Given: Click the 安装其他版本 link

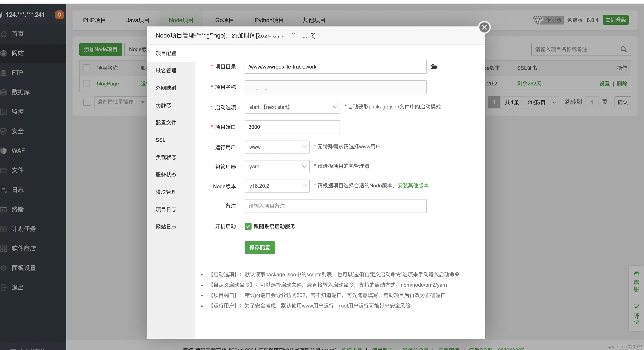Looking at the screenshot, I should [413, 185].
